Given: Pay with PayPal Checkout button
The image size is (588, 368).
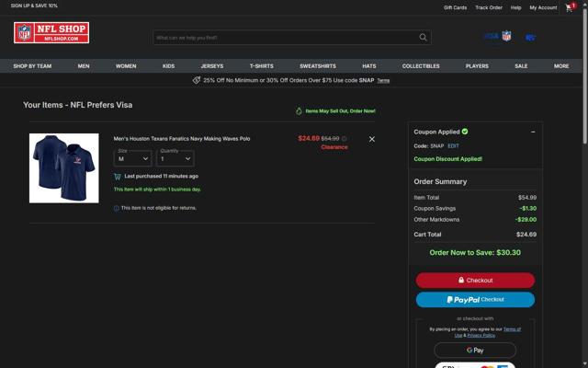Looking at the screenshot, I should 475,300.
